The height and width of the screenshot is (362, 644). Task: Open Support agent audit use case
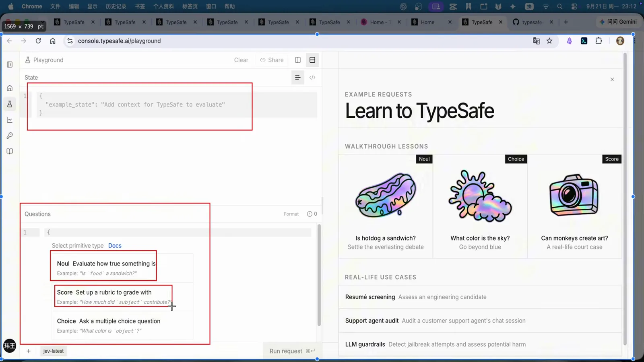point(480,321)
